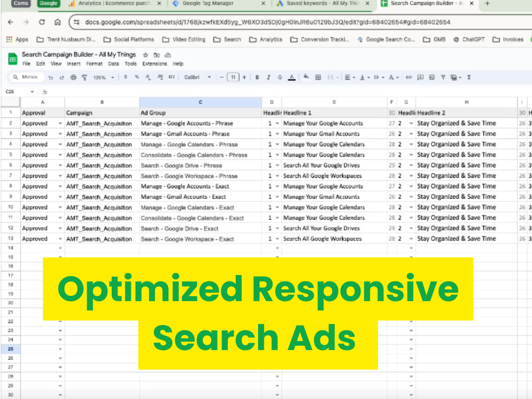This screenshot has height=399, width=532.
Task: Open the Google Sheets home icon
Action: pos(13,59)
